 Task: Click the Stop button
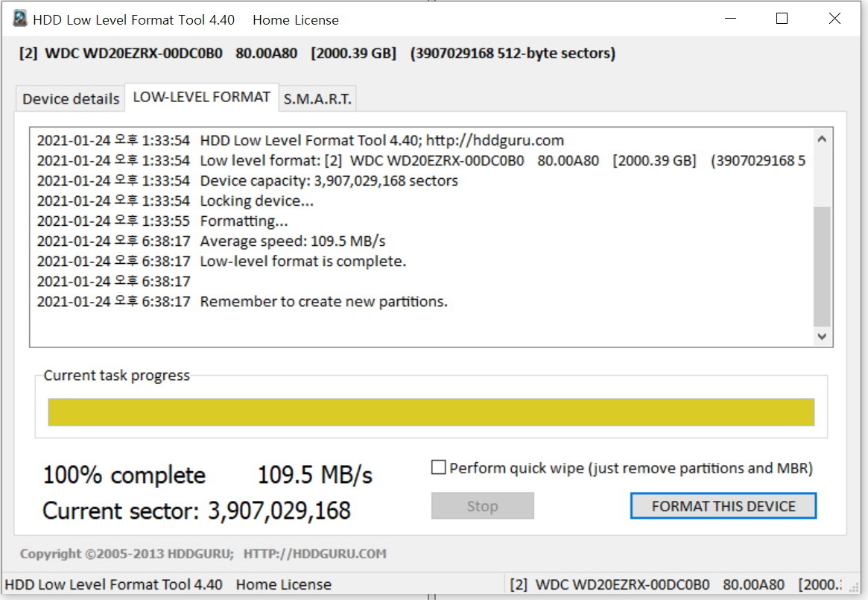point(482,506)
